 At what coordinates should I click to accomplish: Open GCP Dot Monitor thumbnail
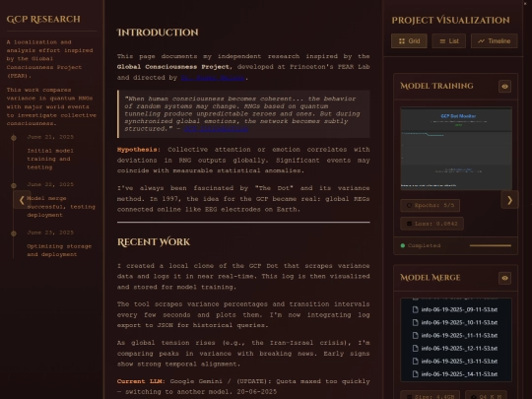coord(456,149)
